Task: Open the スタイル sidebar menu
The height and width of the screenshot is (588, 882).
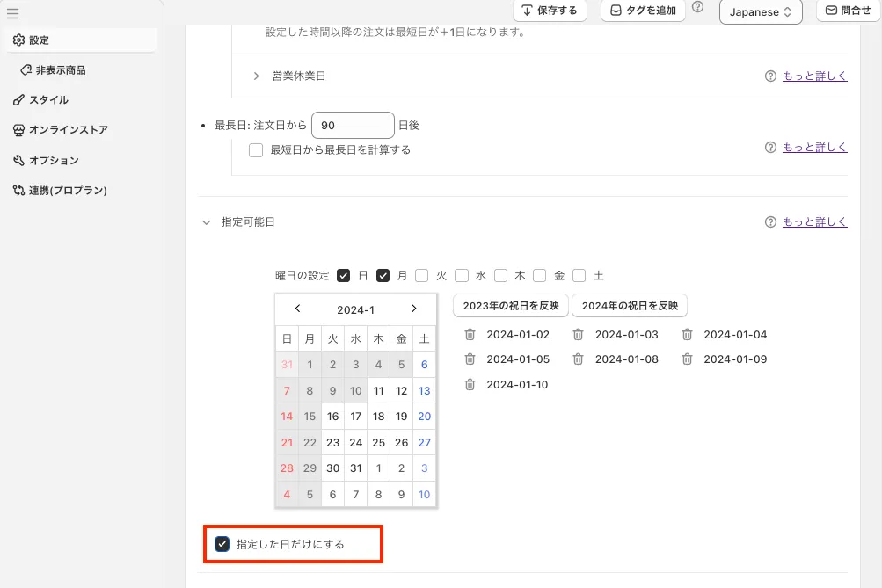Action: click(x=47, y=100)
